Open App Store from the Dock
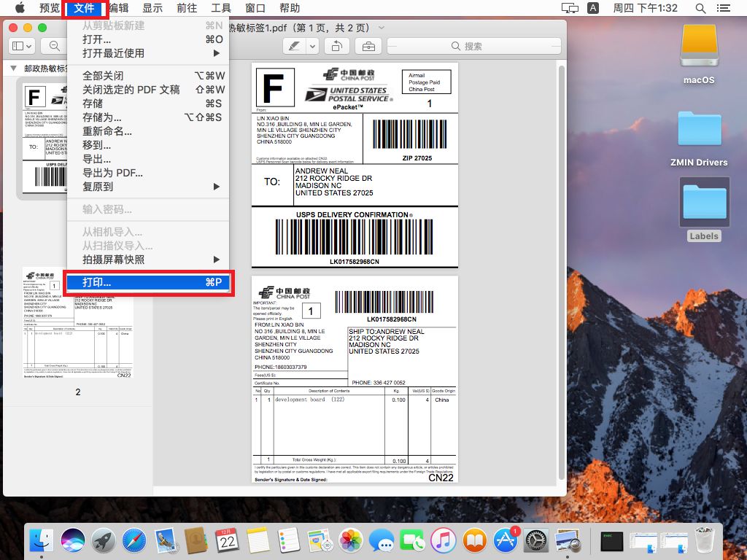 [x=506, y=540]
